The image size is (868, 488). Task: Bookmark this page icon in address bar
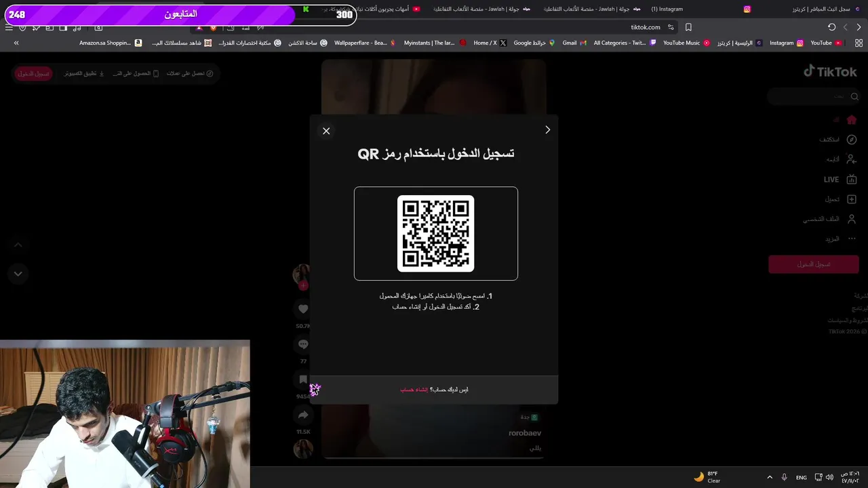(x=688, y=27)
